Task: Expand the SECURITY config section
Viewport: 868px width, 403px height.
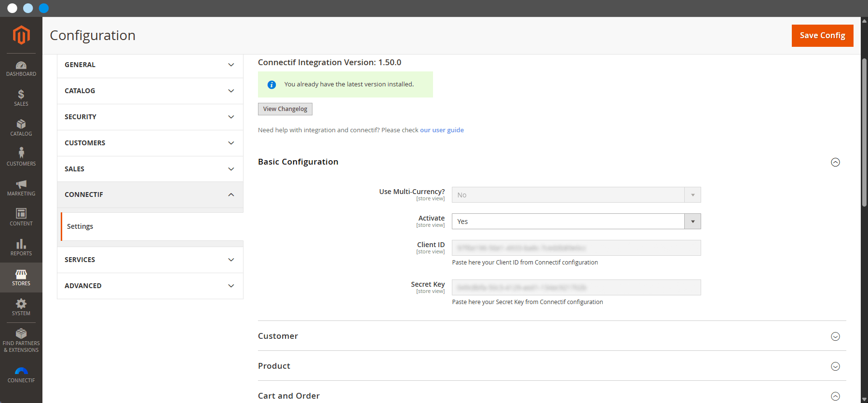Action: point(150,117)
